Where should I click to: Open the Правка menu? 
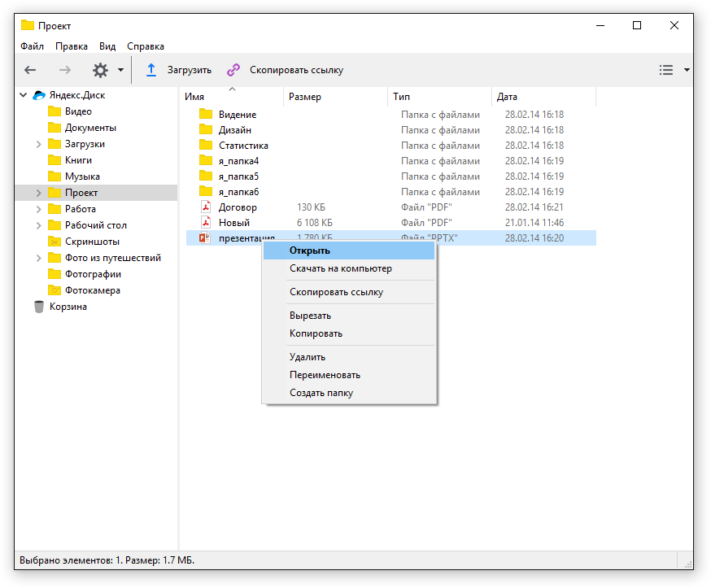pos(72,46)
